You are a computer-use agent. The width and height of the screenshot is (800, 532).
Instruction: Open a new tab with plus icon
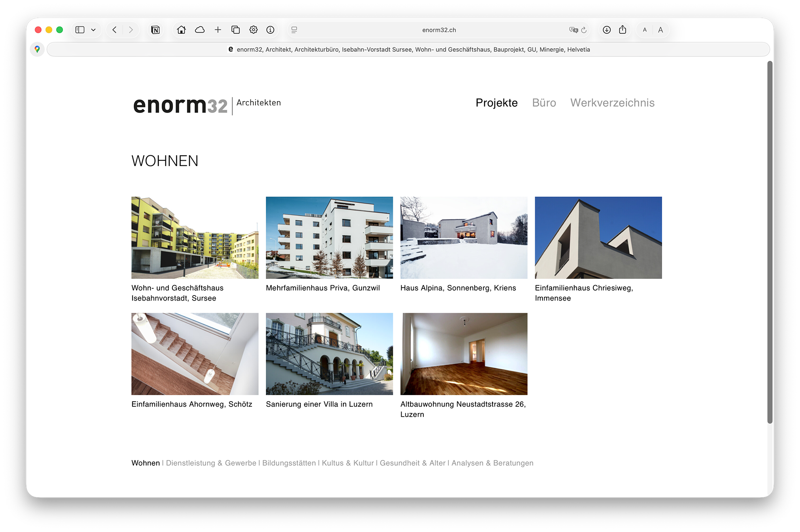point(218,30)
